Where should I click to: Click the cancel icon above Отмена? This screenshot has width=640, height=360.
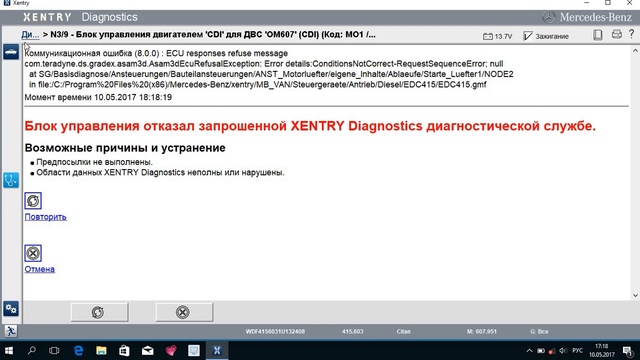33,253
